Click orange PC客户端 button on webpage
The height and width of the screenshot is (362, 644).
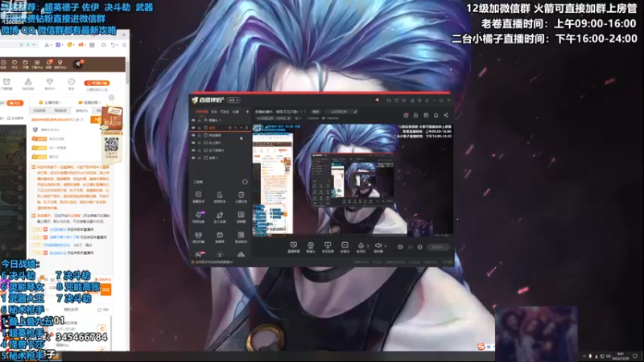coord(97,83)
